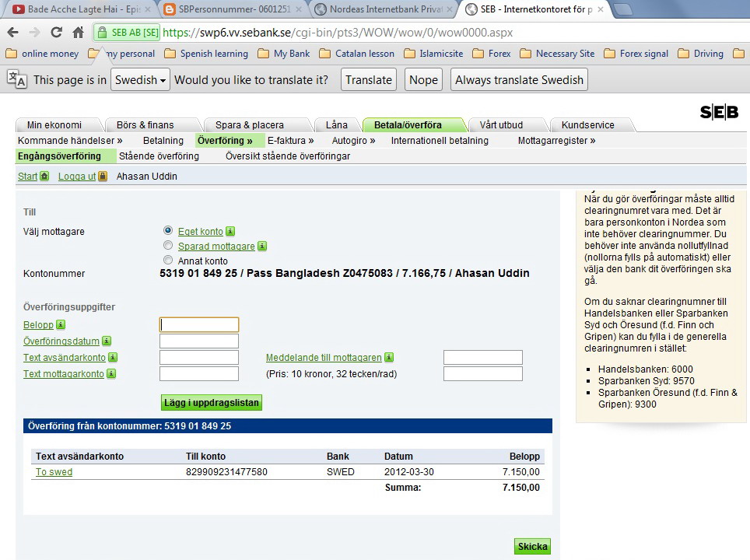
Task: Click the Nope button
Action: click(x=423, y=79)
